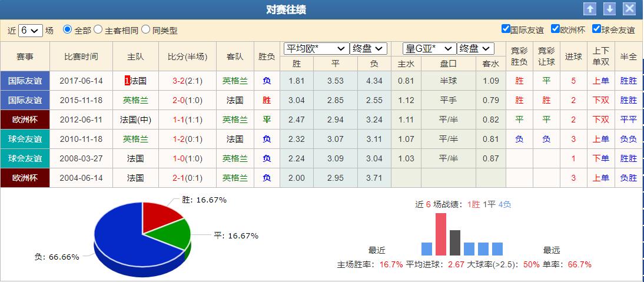Click the 单率 66.7% statistic
The image size is (644, 282).
tap(567, 265)
